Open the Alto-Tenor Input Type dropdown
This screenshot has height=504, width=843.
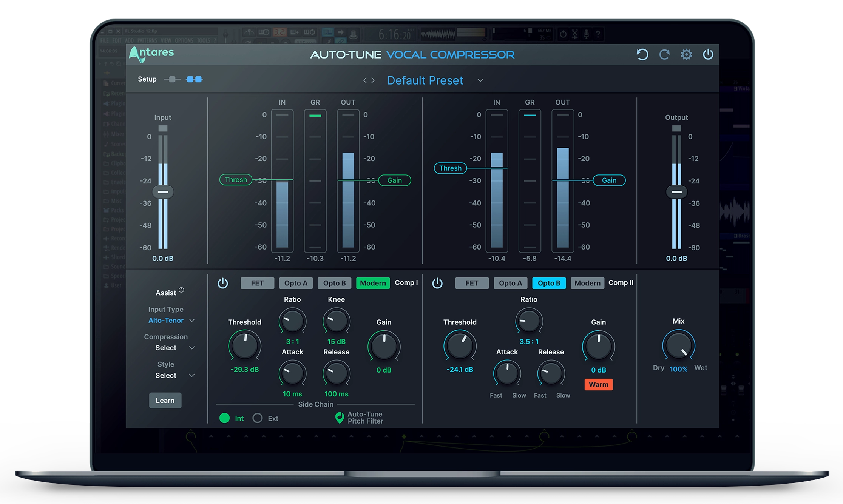[171, 320]
